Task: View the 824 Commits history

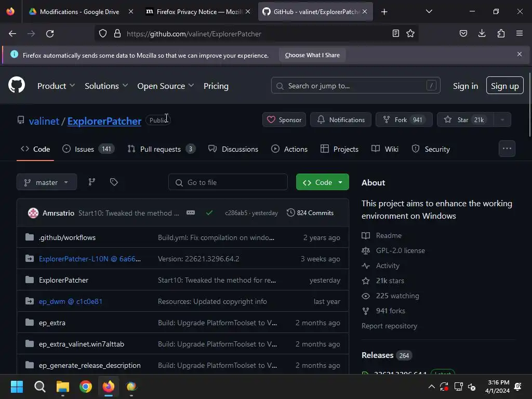Action: (x=310, y=212)
